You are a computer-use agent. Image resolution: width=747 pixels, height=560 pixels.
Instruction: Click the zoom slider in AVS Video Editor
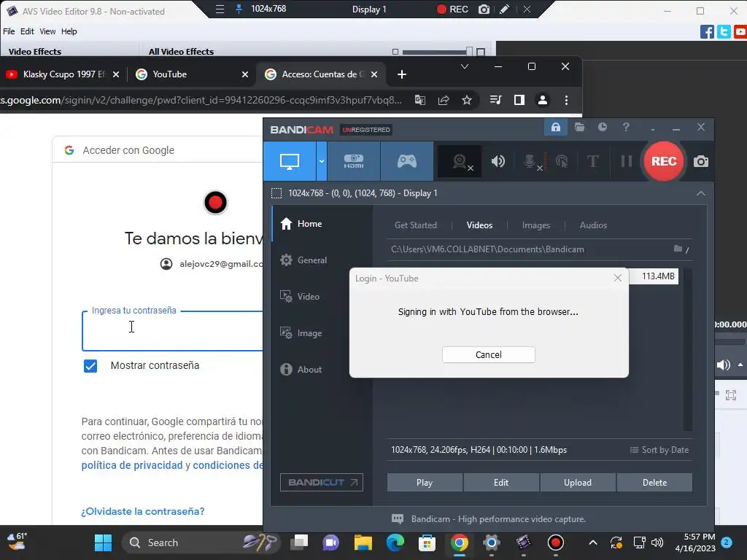pyautogui.click(x=437, y=52)
